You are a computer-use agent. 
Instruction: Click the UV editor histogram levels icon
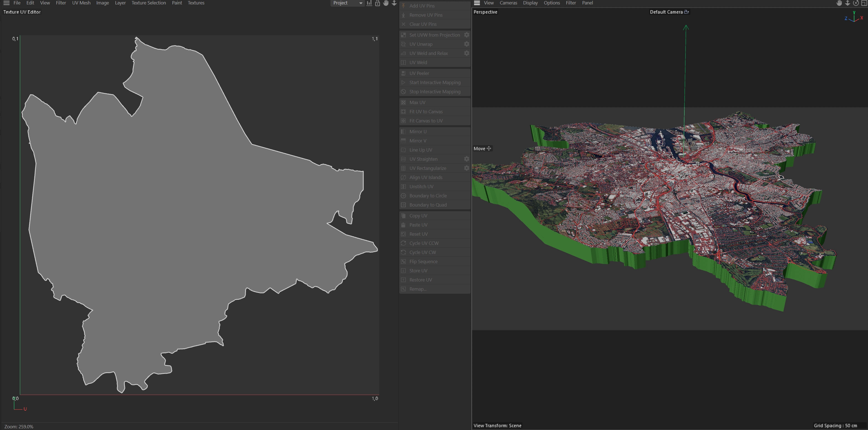[369, 3]
